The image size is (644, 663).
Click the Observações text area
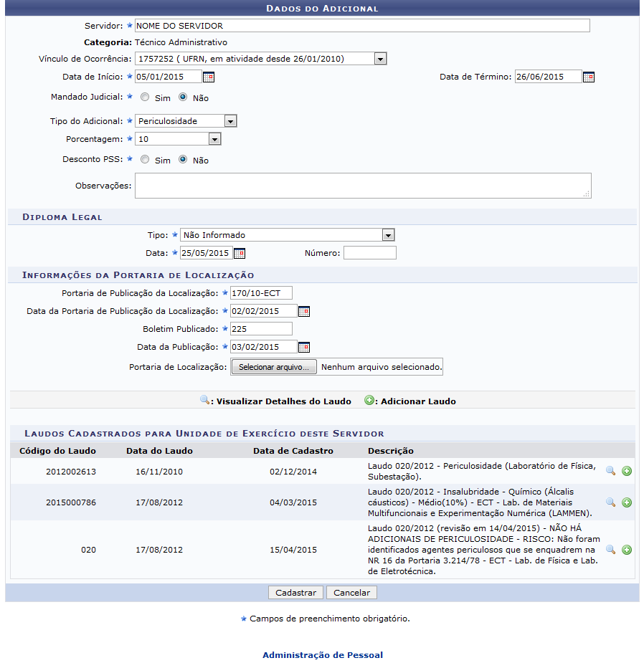tap(362, 185)
